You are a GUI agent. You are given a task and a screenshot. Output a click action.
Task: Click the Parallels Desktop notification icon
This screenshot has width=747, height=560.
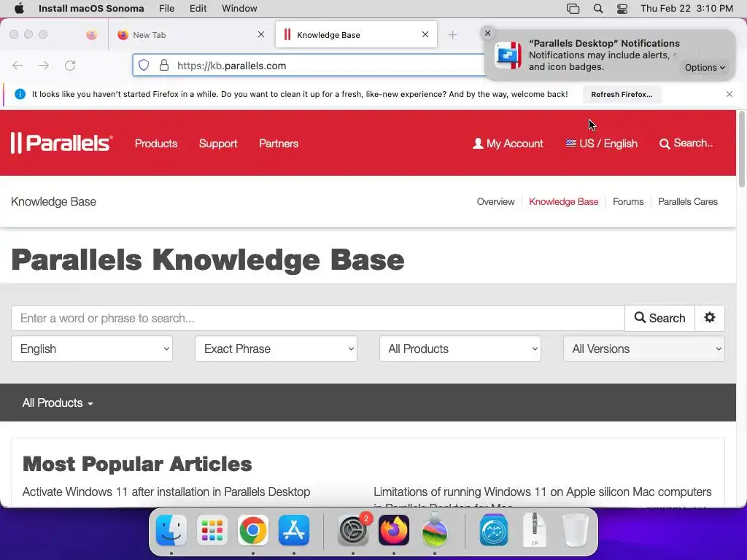pyautogui.click(x=508, y=55)
